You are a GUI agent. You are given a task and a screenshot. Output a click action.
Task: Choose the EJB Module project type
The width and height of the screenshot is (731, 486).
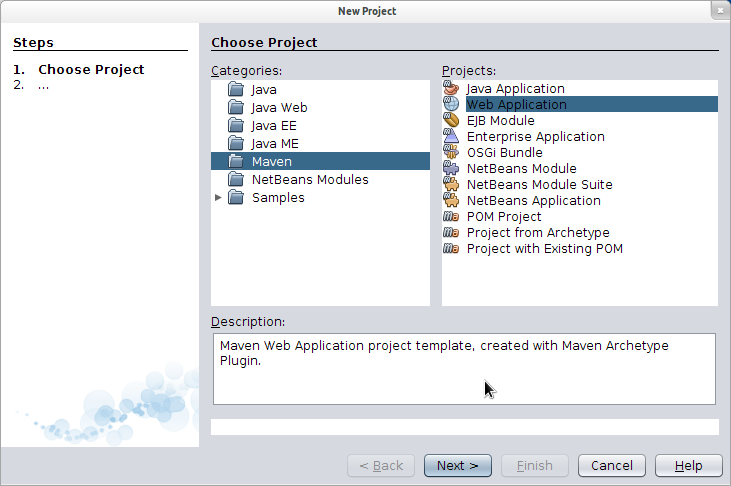pos(501,120)
